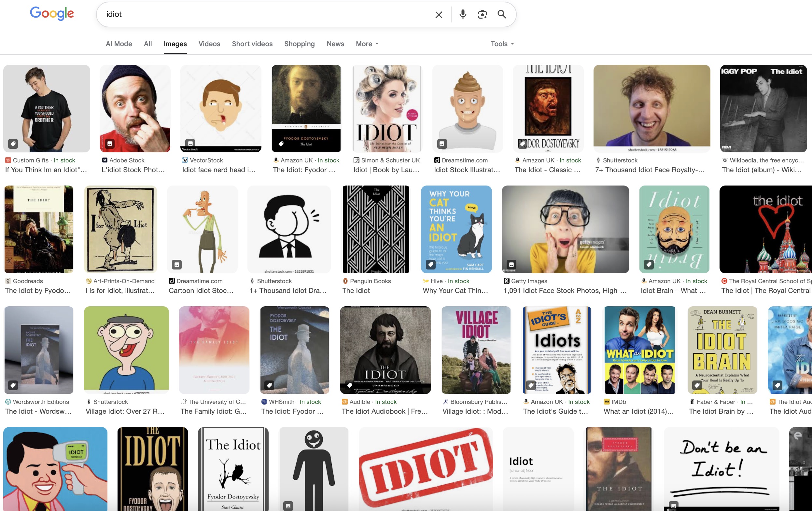Open the What an Idiot IMDb poster

(639, 350)
